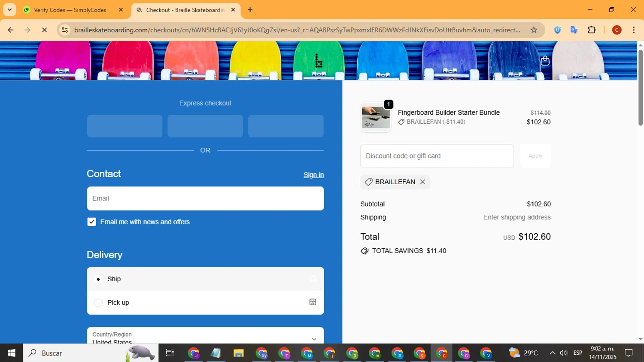This screenshot has width=644, height=362.
Task: Click the middle express checkout button
Action: pyautogui.click(x=205, y=126)
